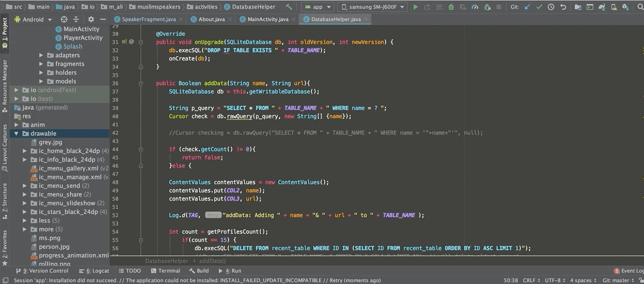This screenshot has height=284, width=644.
Task: Click the addData() breadcrumb below editor
Action: [213, 261]
